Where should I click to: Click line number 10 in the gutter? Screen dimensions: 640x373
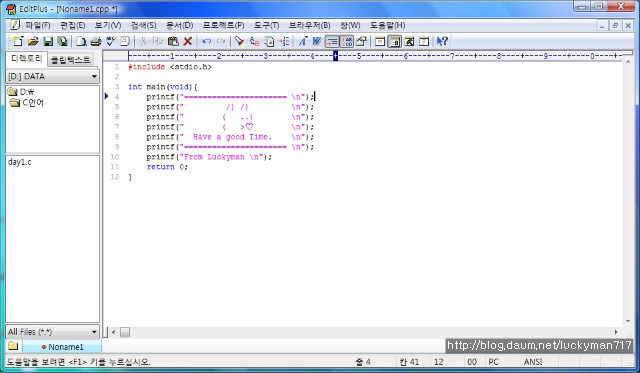tap(114, 157)
